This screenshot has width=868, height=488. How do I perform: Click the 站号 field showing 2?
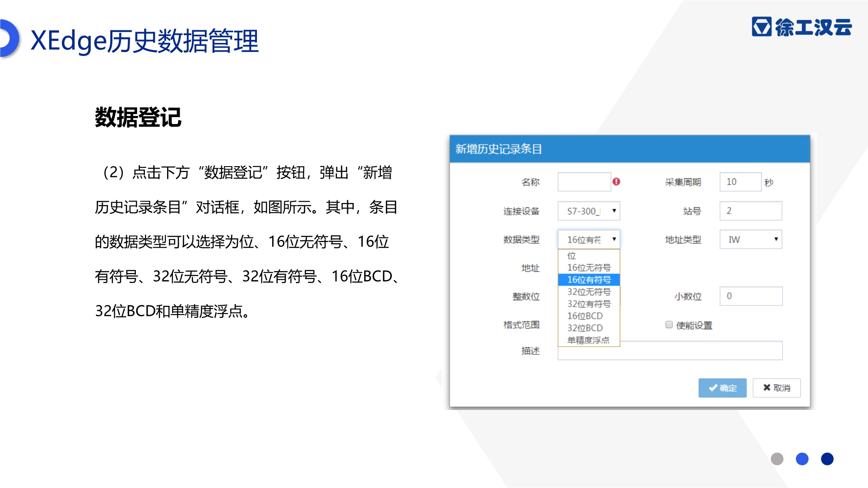pos(751,211)
